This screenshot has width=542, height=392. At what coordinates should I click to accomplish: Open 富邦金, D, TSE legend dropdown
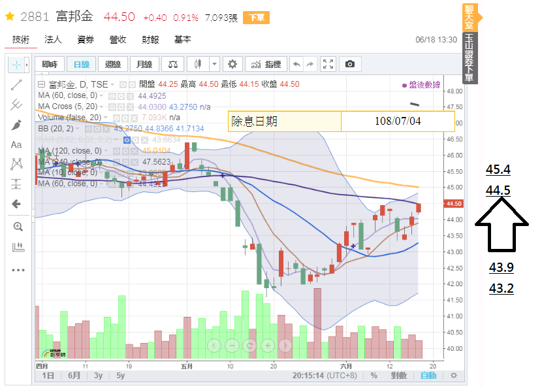[113, 85]
